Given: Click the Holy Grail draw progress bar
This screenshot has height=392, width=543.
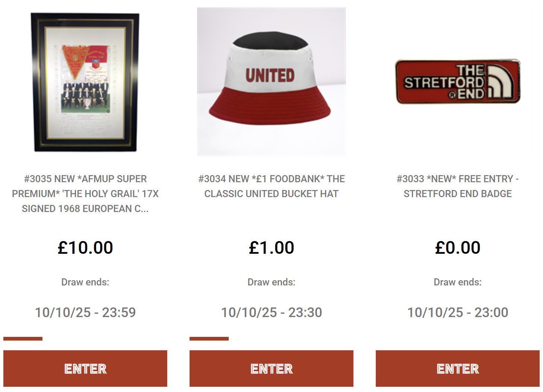Looking at the screenshot, I should [23, 339].
